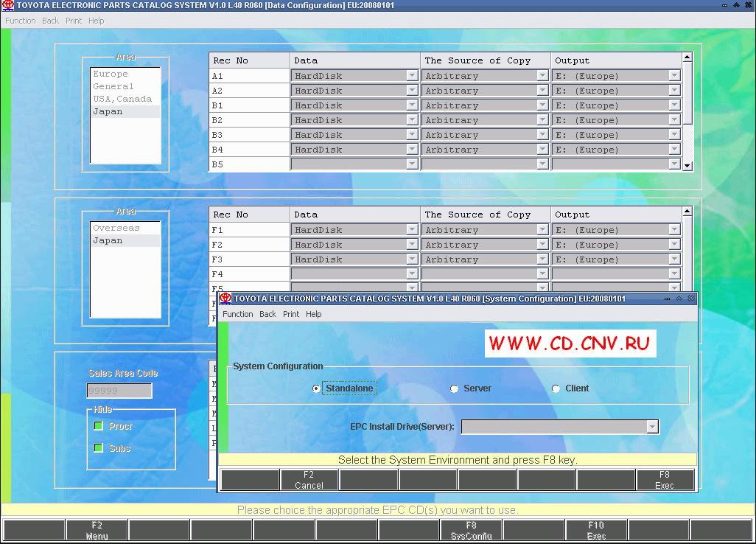Screen dimensions: 756x544
Task: Select Overseas in the second Area list
Action: tap(125, 228)
